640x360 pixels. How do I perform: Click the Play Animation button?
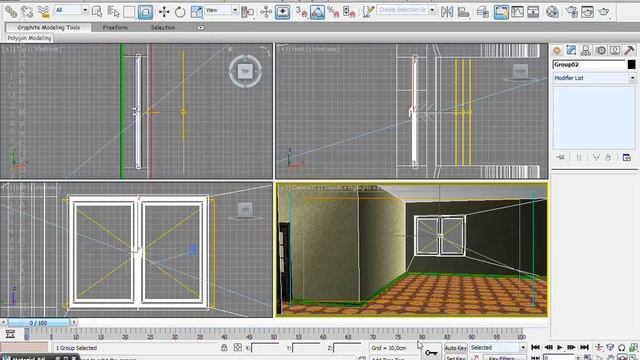point(560,348)
